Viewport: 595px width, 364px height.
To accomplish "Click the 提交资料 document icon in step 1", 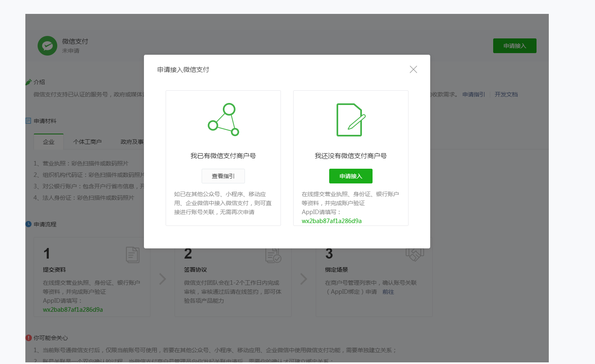I will point(132,255).
